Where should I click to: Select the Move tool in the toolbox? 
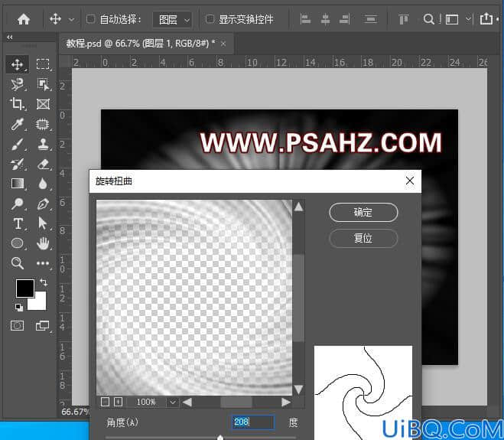tap(17, 64)
